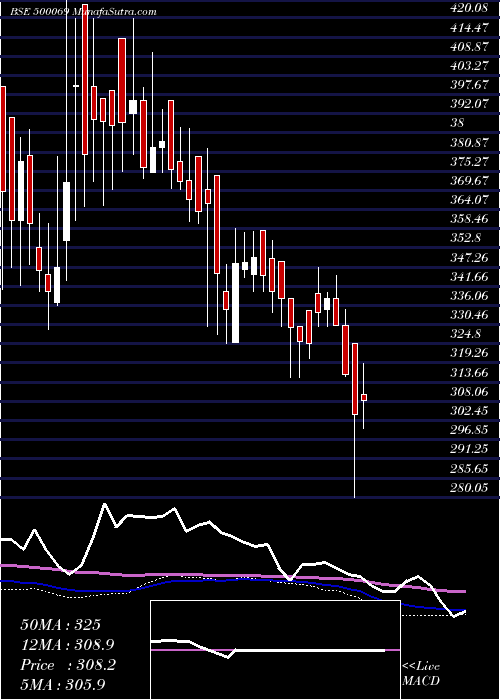Click the 12MA : 308.9 reading
The height and width of the screenshot is (700, 500).
point(67,645)
